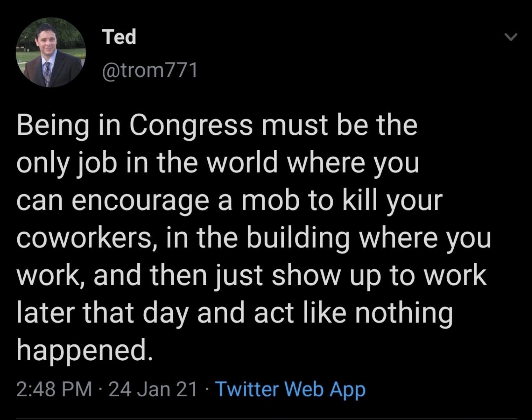The width and height of the screenshot is (532, 420).
Task: Open the tweet options chevron menu
Action: (x=510, y=37)
